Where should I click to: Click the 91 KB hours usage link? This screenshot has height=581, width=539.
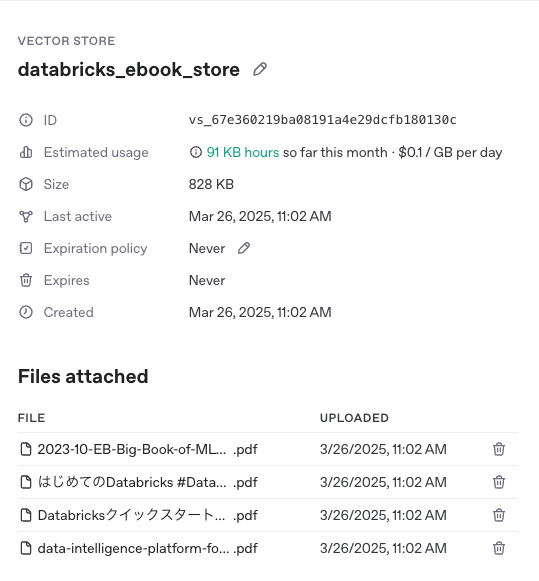pyautogui.click(x=243, y=152)
